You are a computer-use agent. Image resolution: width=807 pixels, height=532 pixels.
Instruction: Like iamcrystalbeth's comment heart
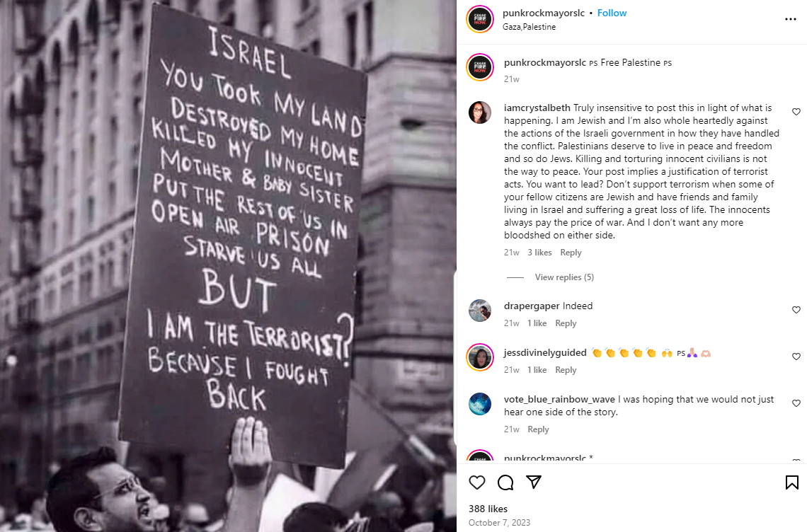pos(796,112)
